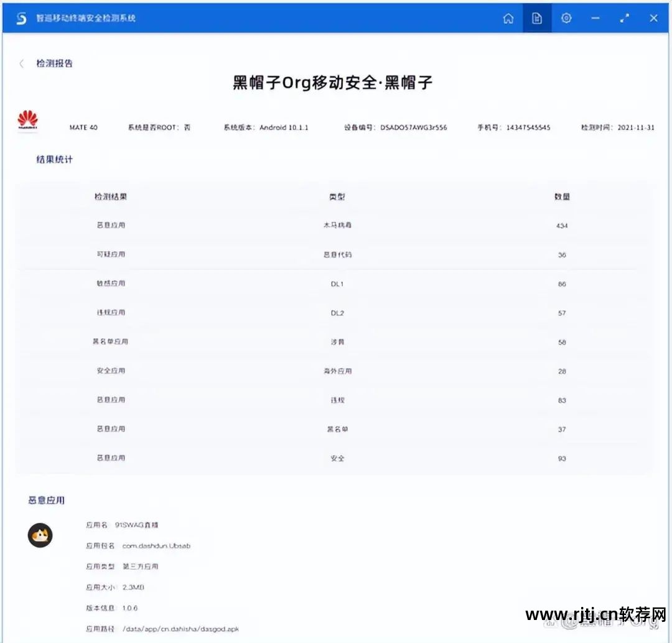The image size is (672, 643).
Task: Select the 黑名单应用 row labeled 涉黄
Action: (x=336, y=341)
